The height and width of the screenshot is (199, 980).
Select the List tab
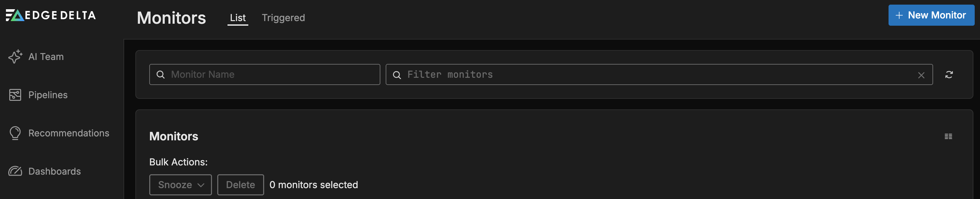(237, 17)
